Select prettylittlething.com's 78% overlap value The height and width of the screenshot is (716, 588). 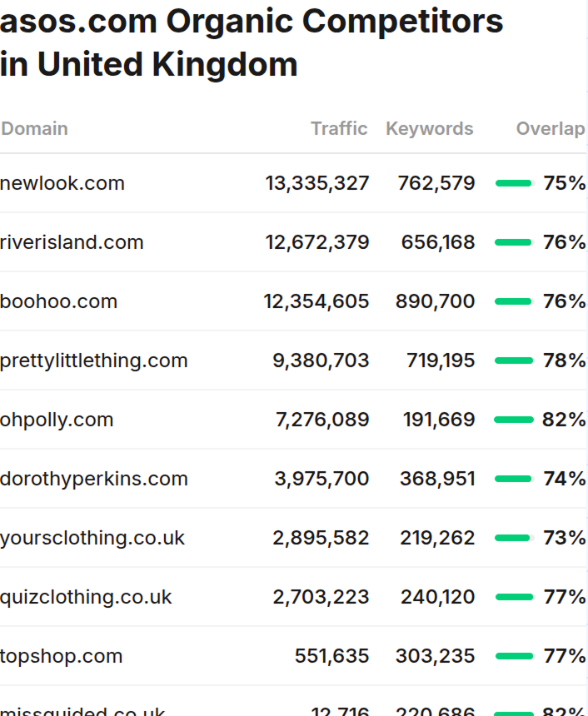(564, 360)
